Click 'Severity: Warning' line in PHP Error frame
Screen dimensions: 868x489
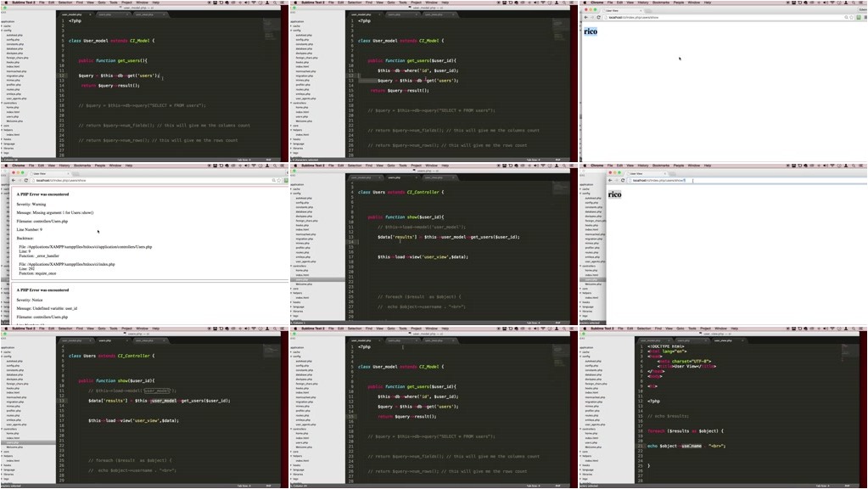(x=31, y=205)
